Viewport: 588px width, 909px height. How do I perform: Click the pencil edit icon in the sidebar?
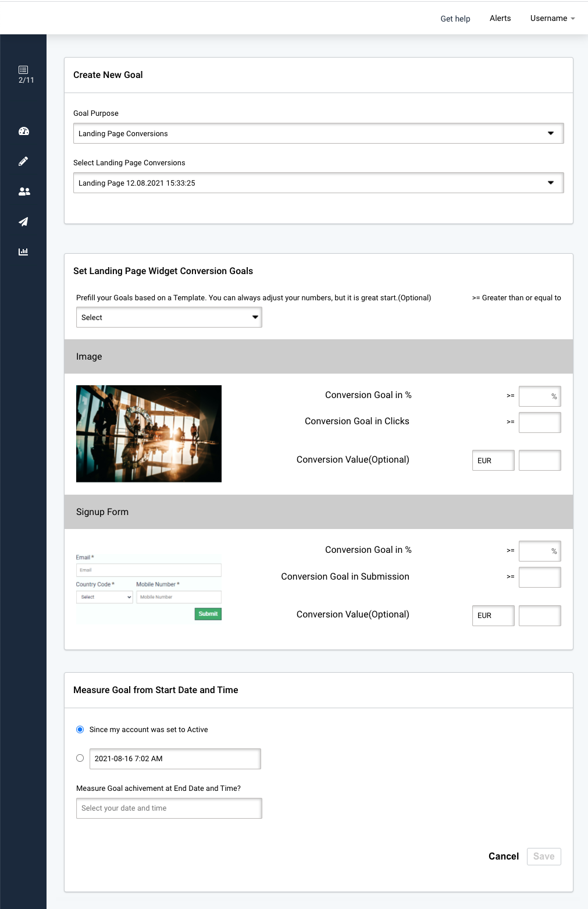click(23, 161)
